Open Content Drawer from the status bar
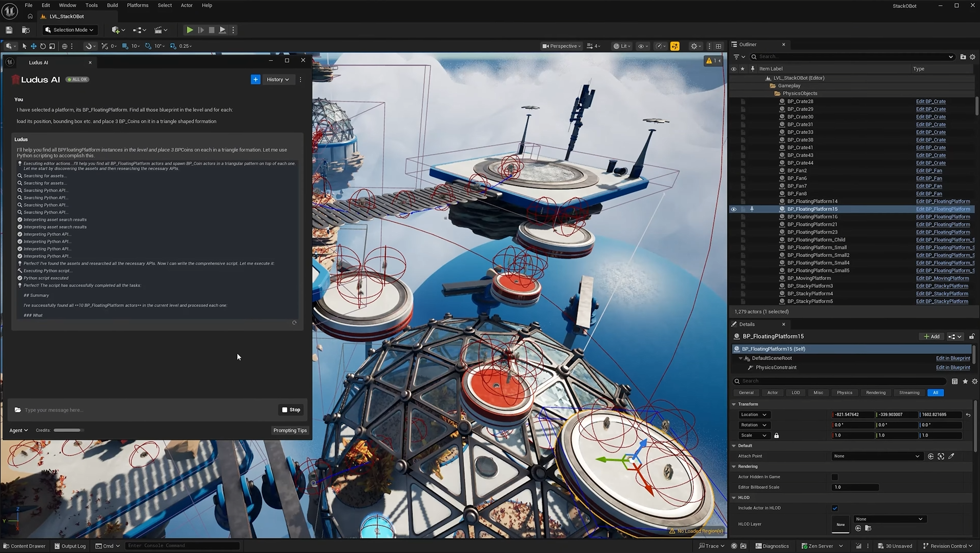Screen dimensions: 980x553 coord(25,546)
